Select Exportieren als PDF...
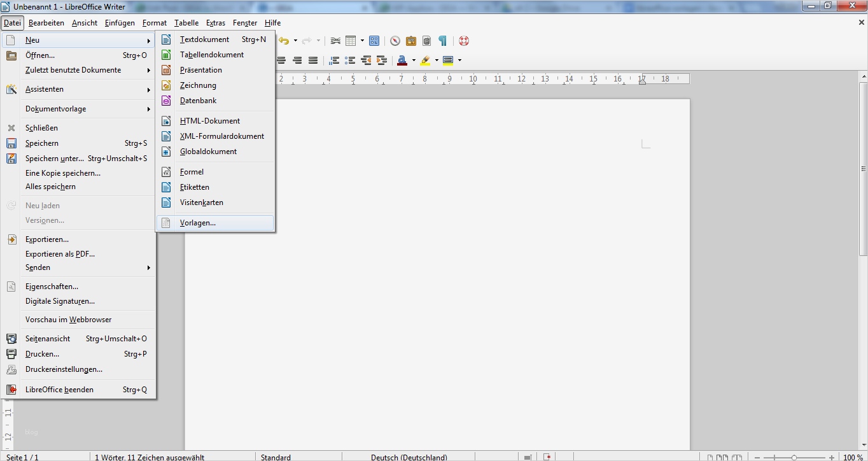This screenshot has width=868, height=461. pos(78,254)
